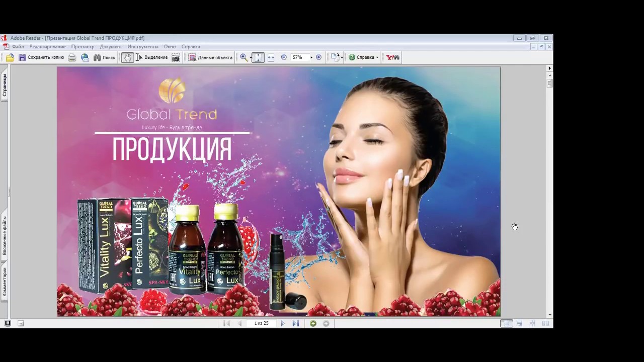The image size is (644, 362).
Task: Open the Документ menu
Action: click(111, 47)
